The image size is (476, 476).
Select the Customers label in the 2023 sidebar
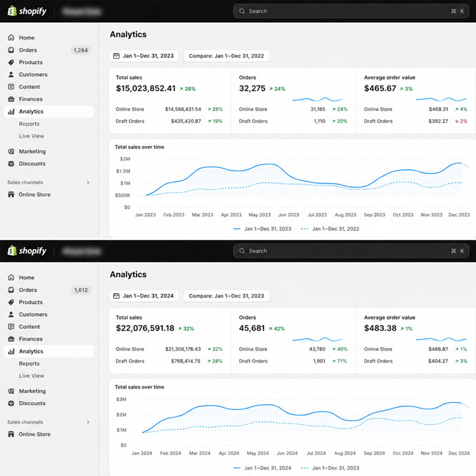33,74
